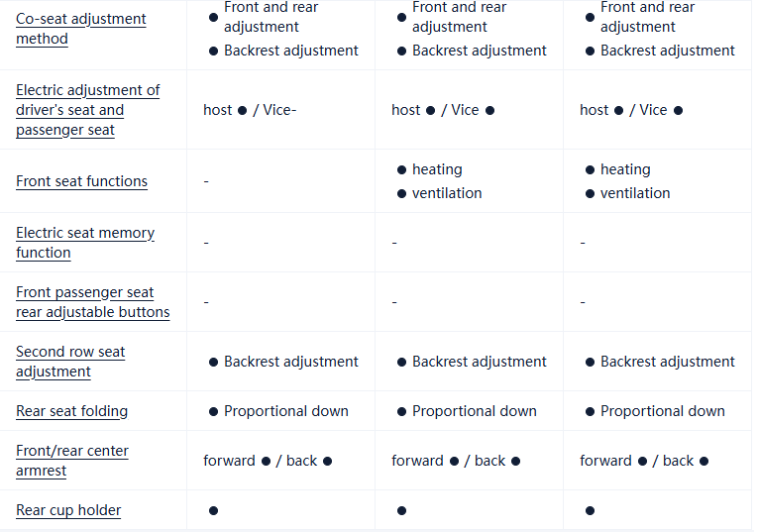Click middle column dash for Electric seat memory
The image size is (758, 532).
tap(394, 243)
